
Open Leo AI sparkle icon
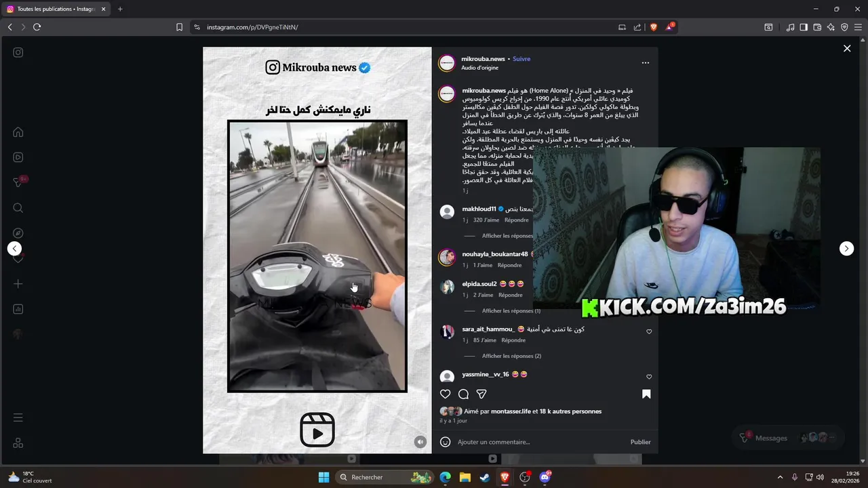pyautogui.click(x=831, y=27)
